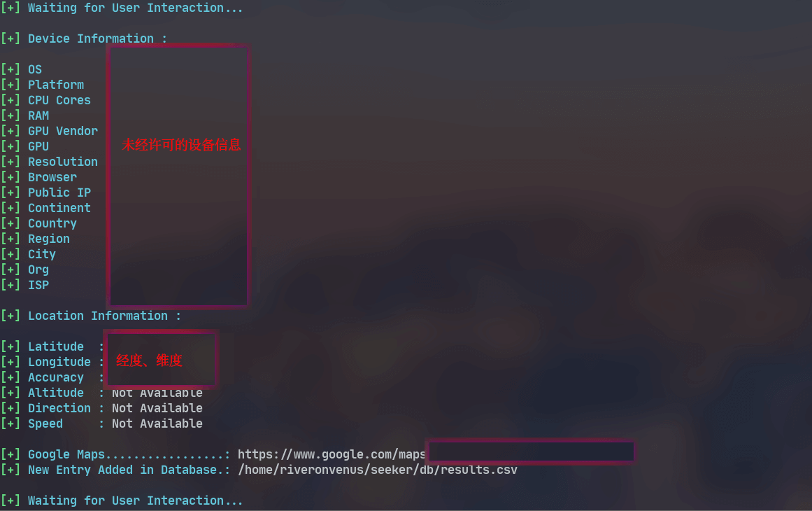
Task: Select the GPU Vendor label
Action: (62, 131)
